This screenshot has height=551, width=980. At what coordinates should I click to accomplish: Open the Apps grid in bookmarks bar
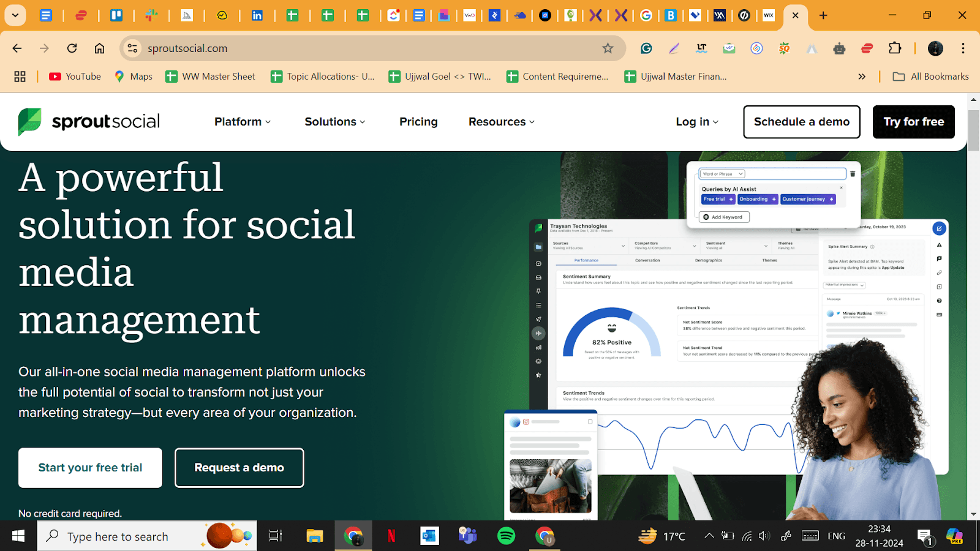coord(20,77)
